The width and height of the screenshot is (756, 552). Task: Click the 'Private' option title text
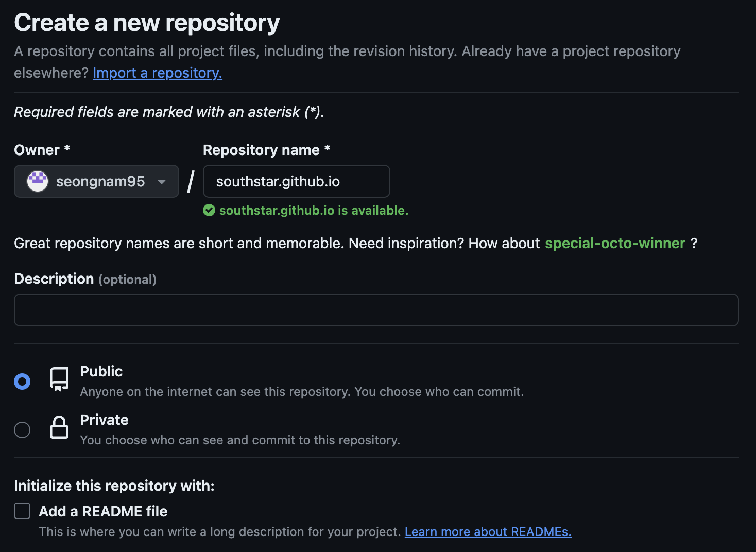point(105,420)
